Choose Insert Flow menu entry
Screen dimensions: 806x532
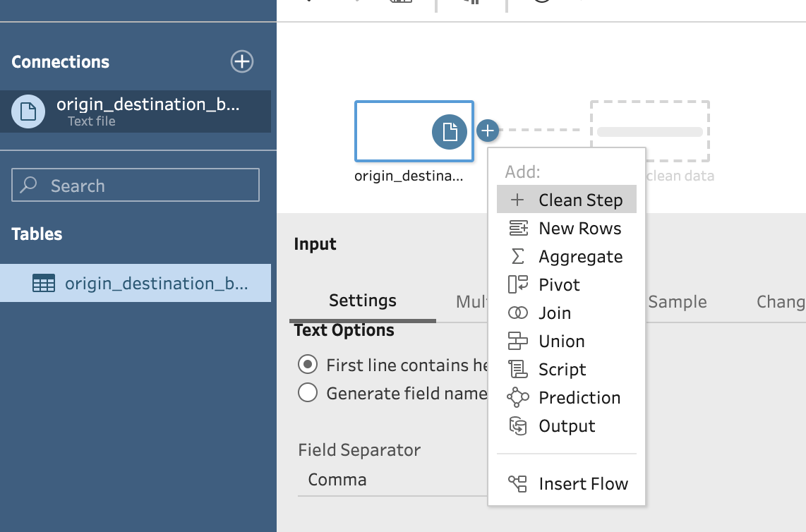pyautogui.click(x=582, y=484)
